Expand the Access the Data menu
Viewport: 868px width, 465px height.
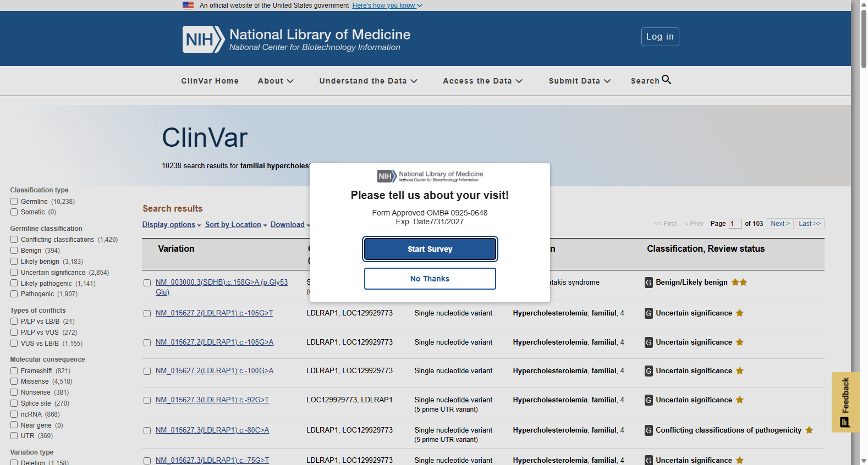tap(482, 81)
